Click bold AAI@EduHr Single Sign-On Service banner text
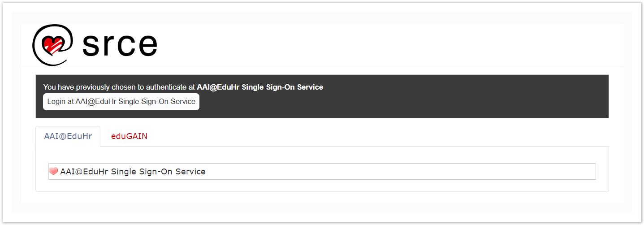Viewport: 644px width, 225px height. (260, 87)
